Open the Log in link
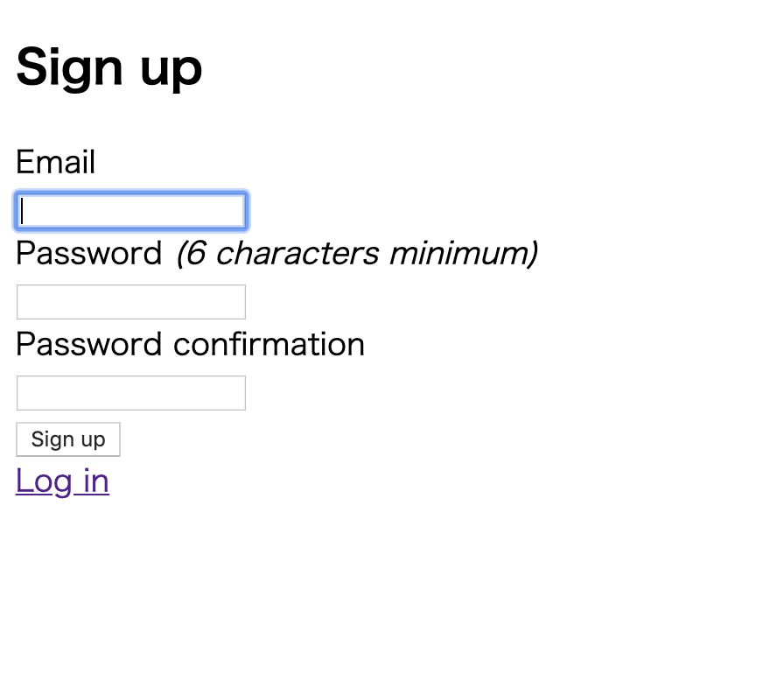The image size is (784, 681). 62,481
